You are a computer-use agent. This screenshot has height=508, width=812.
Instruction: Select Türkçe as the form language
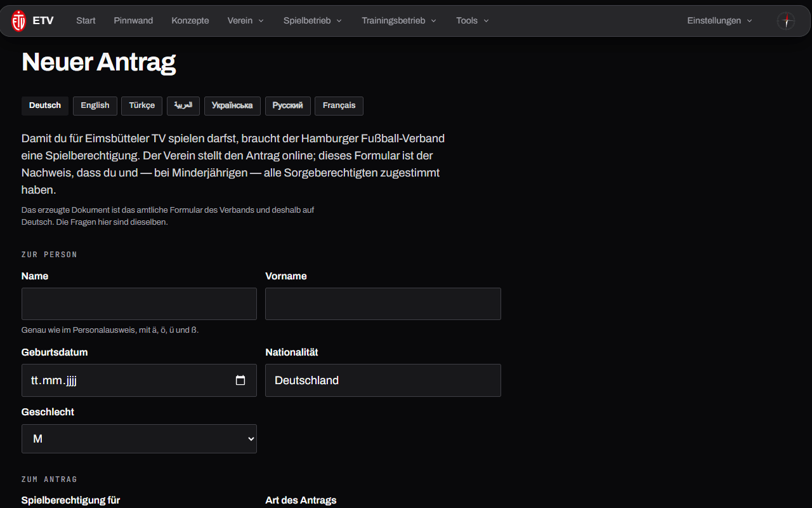click(142, 105)
